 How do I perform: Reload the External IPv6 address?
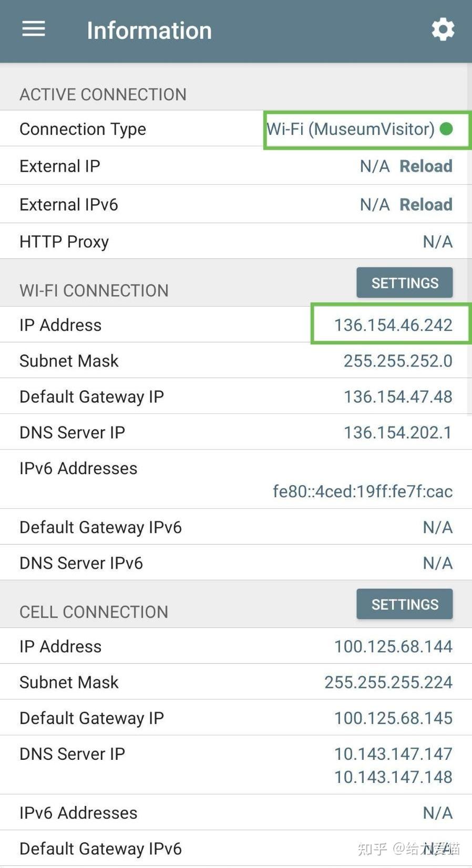point(426,204)
